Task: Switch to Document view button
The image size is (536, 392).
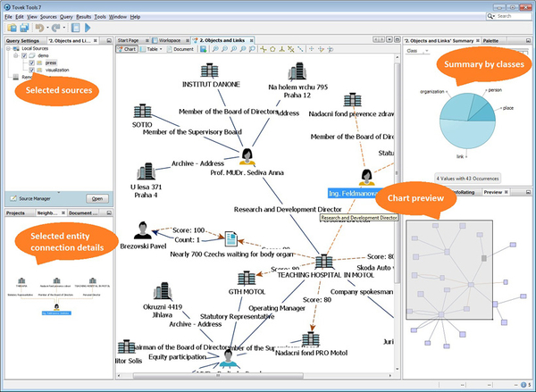Action: [180, 49]
